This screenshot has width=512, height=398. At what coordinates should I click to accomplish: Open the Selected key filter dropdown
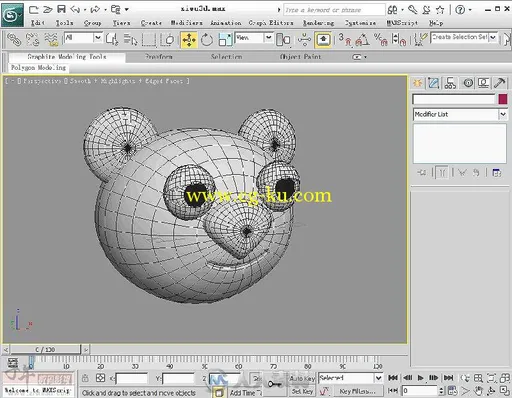(x=378, y=378)
